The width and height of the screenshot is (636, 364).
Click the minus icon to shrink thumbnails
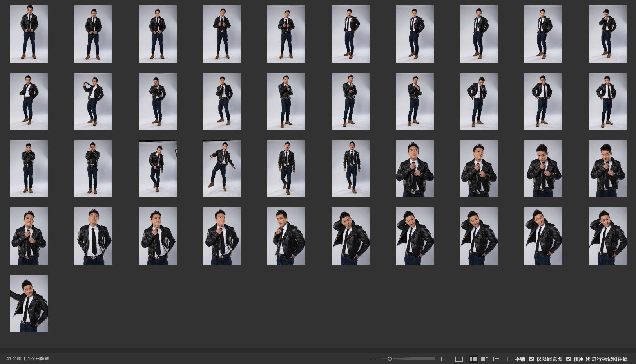(x=373, y=359)
